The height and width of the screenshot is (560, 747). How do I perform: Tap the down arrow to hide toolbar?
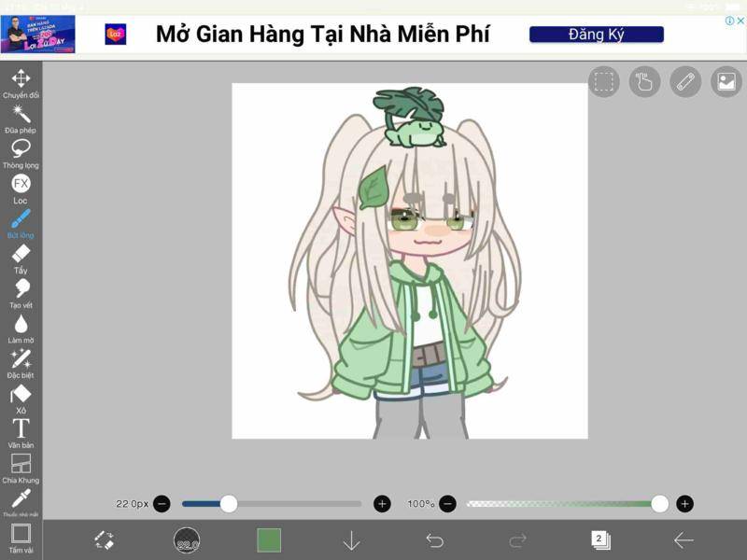tap(352, 540)
